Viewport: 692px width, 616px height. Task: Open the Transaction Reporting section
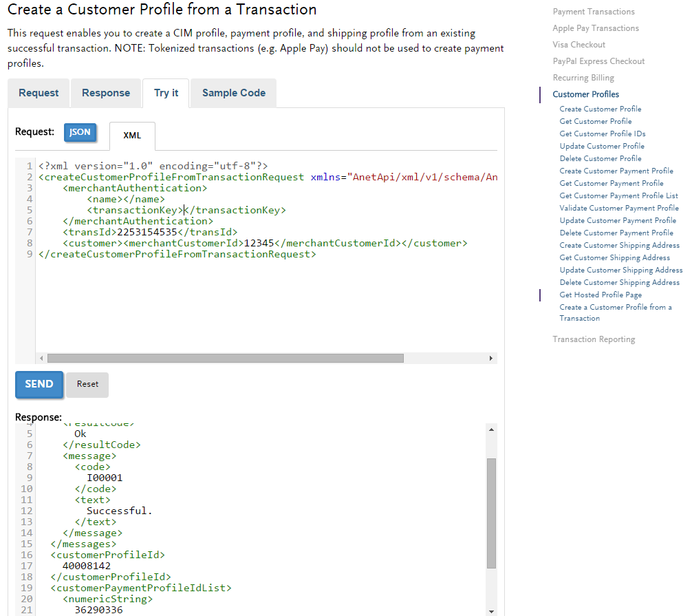594,339
